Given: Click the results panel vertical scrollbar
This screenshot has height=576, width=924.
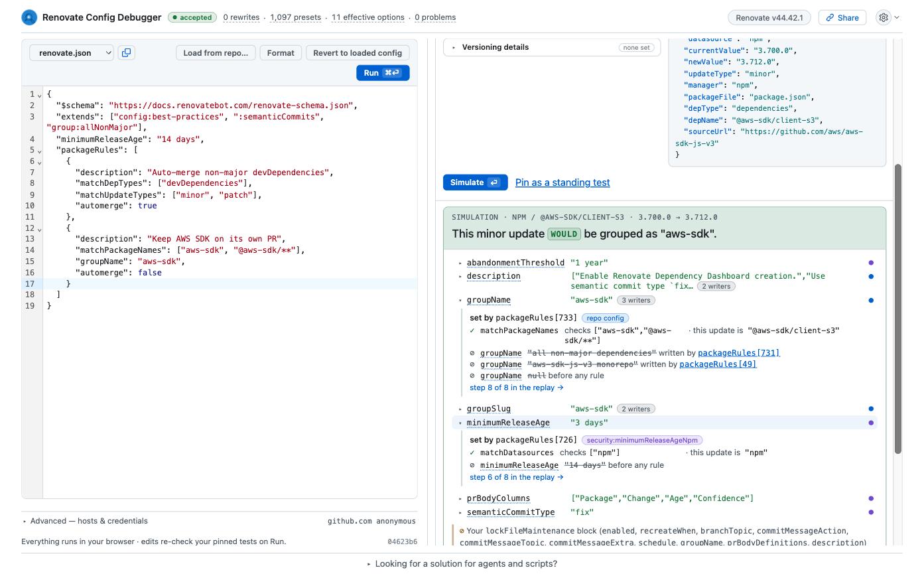Looking at the screenshot, I should click(x=897, y=309).
